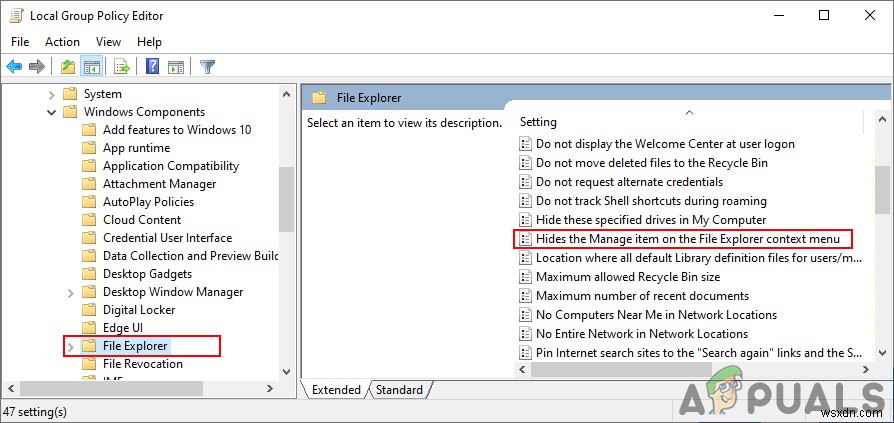
Task: Expand the Desktop Window Manager node
Action: 71,292
